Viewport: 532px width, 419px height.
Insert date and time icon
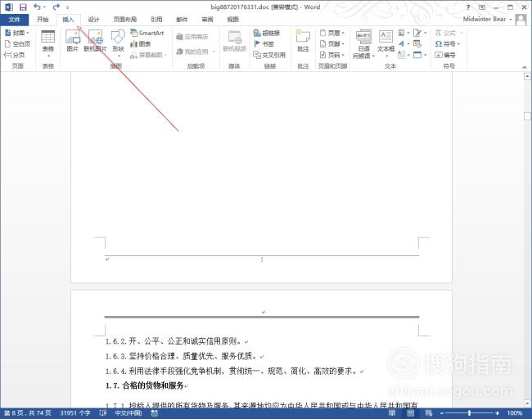(417, 43)
